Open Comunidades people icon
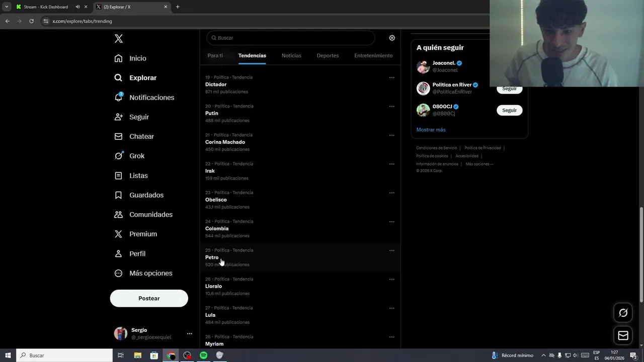 point(118,214)
